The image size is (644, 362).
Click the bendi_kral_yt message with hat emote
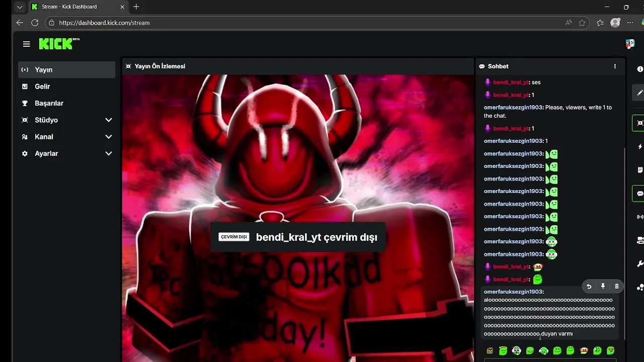point(514,267)
